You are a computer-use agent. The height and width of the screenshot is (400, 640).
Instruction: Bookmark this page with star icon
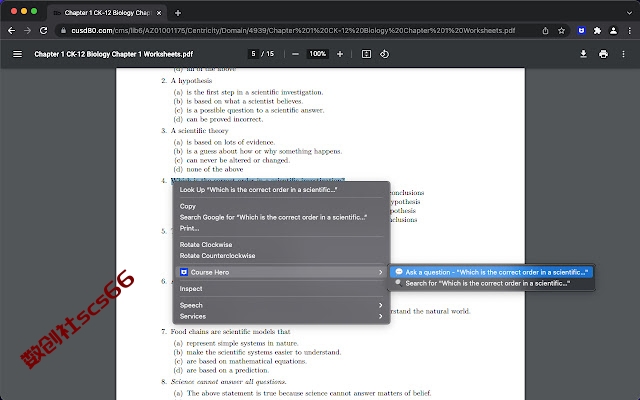click(562, 31)
